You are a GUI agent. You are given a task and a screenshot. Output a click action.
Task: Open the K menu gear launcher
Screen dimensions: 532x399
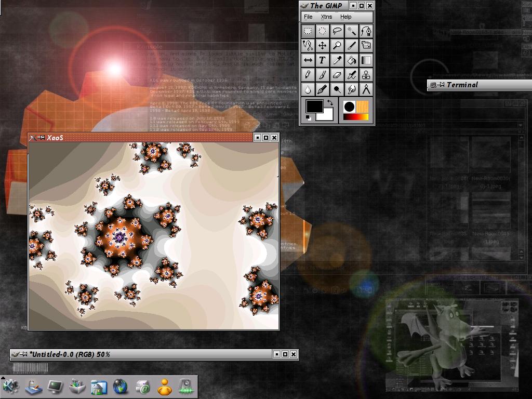[x=10, y=387]
